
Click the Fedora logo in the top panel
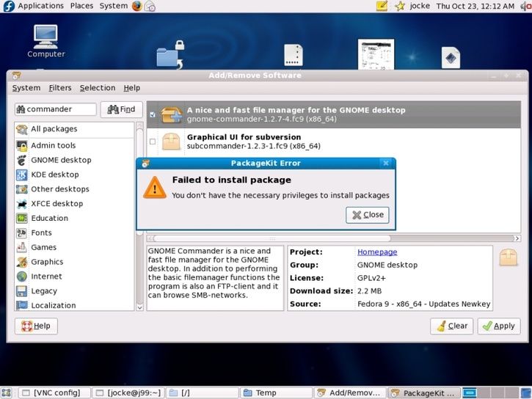tap(8, 6)
